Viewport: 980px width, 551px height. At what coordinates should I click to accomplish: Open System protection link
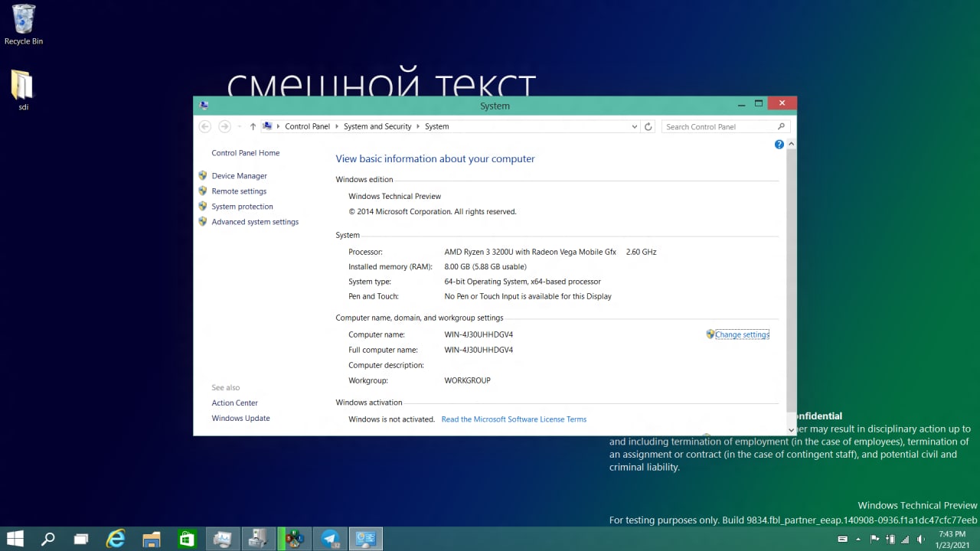click(x=242, y=207)
